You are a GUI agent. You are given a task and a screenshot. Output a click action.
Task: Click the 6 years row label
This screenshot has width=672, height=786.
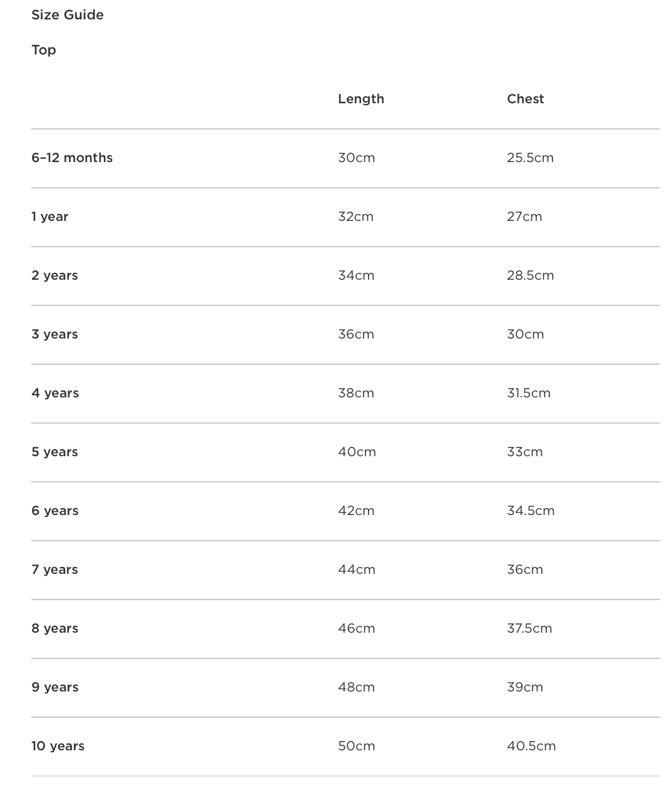point(55,511)
